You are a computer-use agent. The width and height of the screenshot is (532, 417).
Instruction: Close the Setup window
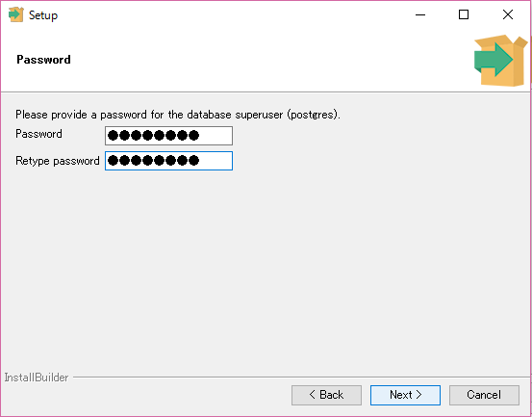(x=508, y=14)
